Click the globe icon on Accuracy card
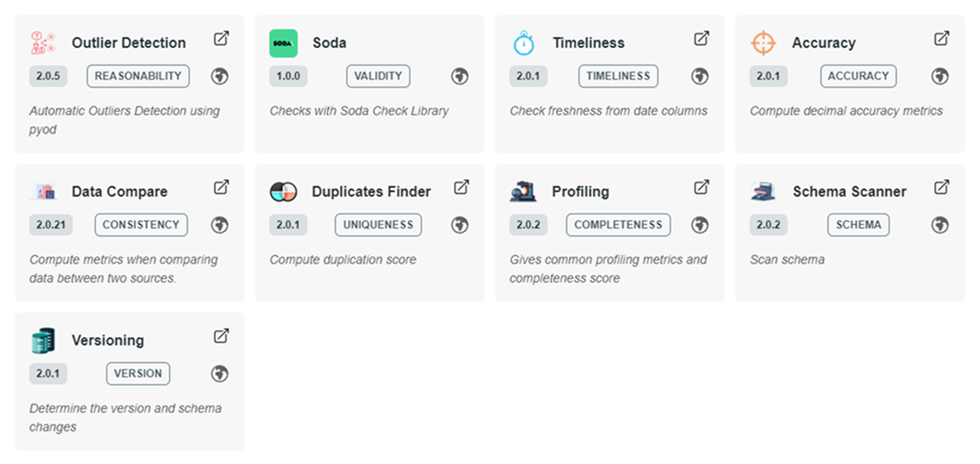 [939, 76]
